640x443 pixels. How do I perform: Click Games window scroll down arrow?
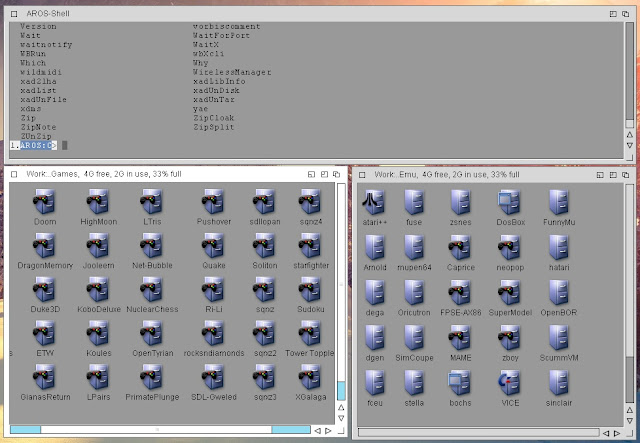(341, 418)
